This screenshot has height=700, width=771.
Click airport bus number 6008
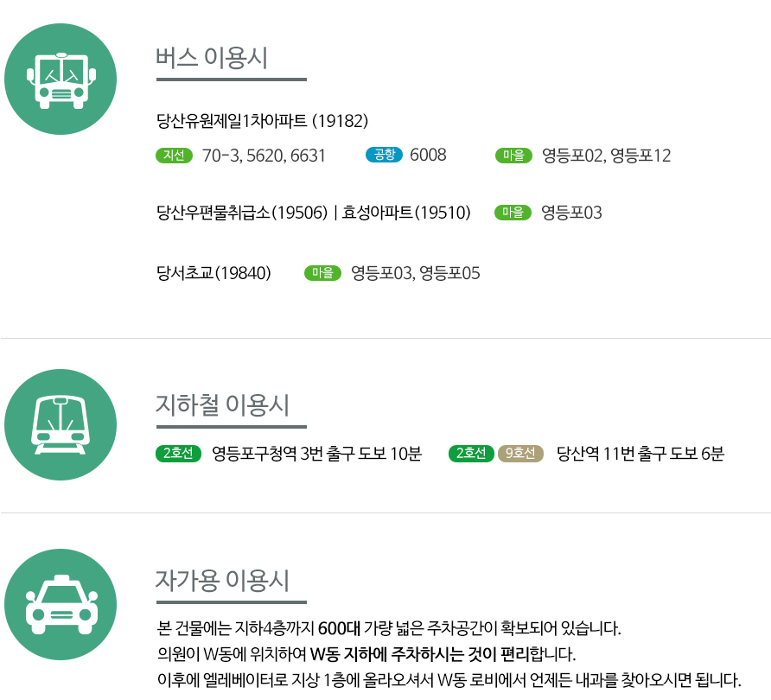(428, 156)
